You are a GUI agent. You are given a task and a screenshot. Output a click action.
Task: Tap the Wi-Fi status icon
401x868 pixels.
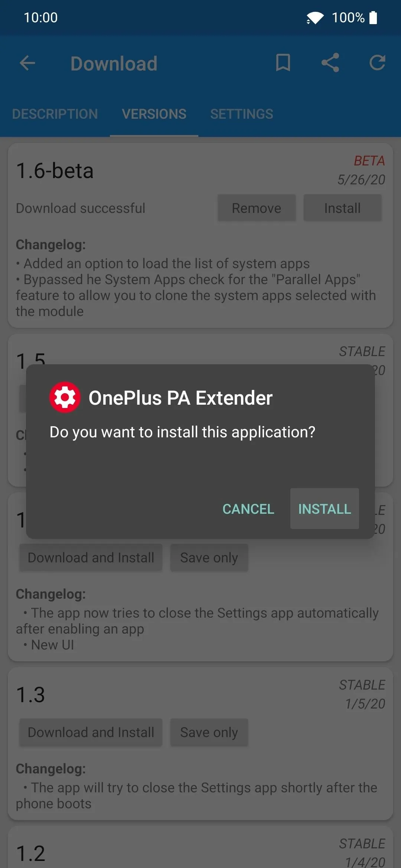pos(315,17)
